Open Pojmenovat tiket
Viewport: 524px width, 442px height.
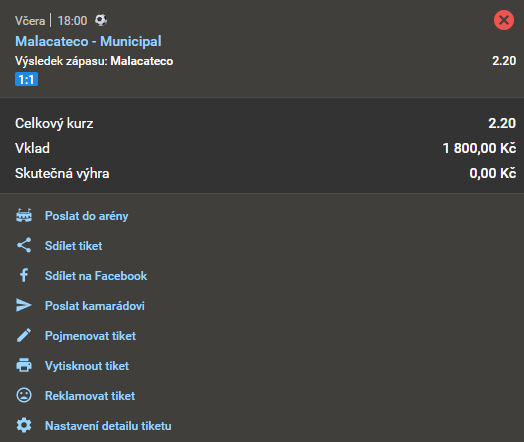tap(90, 336)
